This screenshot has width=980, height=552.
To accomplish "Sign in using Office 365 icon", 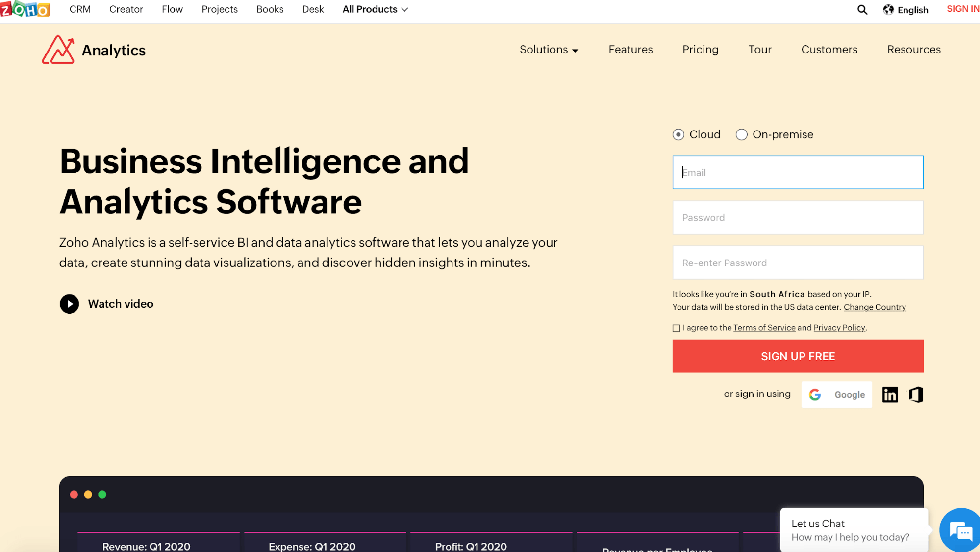I will 916,394.
